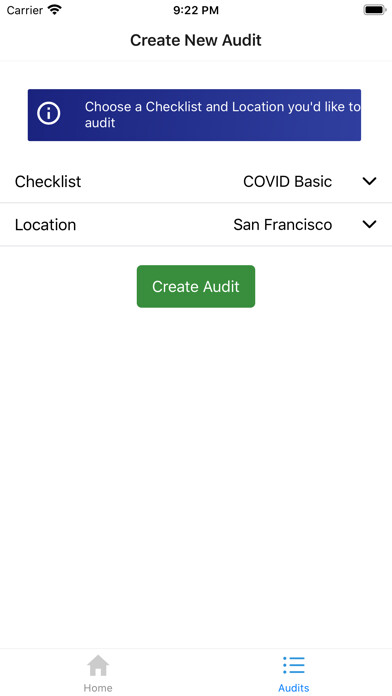Tap the word 'audit' on banner's second line
This screenshot has width=392, height=696.
(100, 123)
